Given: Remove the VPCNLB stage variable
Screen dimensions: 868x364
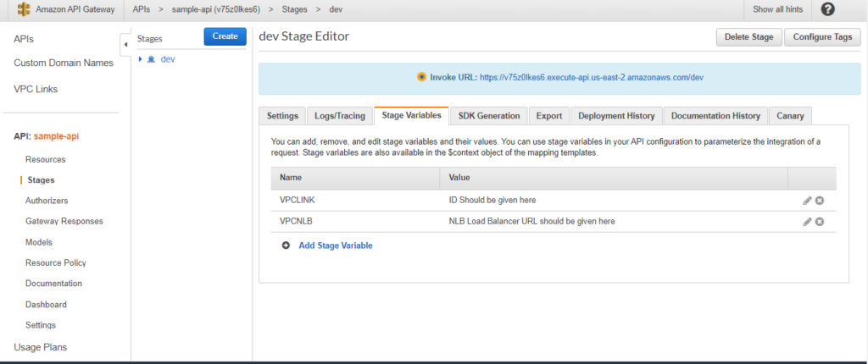Looking at the screenshot, I should coord(820,222).
